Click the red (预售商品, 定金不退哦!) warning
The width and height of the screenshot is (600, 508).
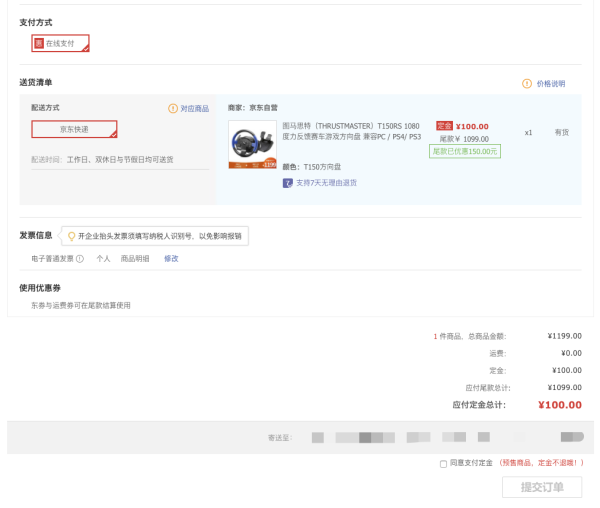point(541,463)
